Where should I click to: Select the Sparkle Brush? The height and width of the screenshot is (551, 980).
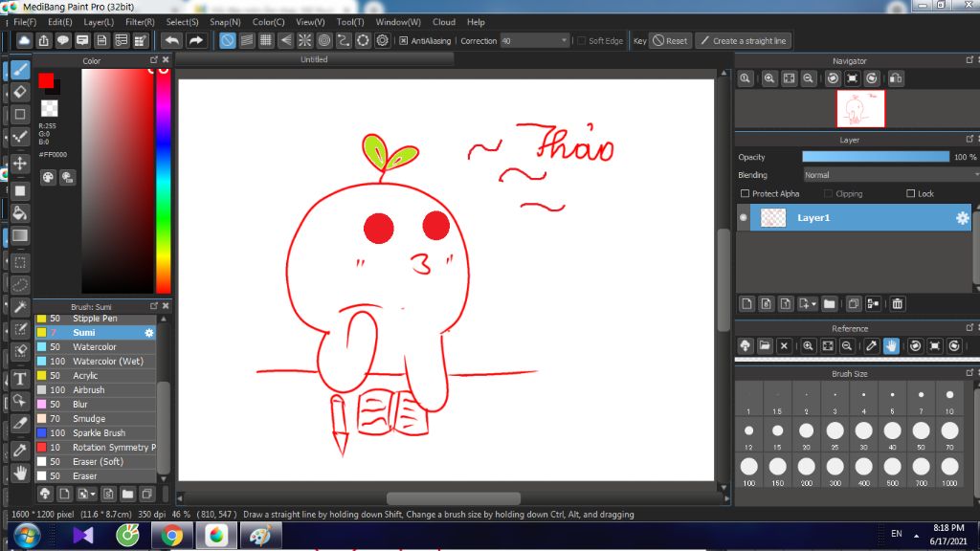tap(95, 433)
